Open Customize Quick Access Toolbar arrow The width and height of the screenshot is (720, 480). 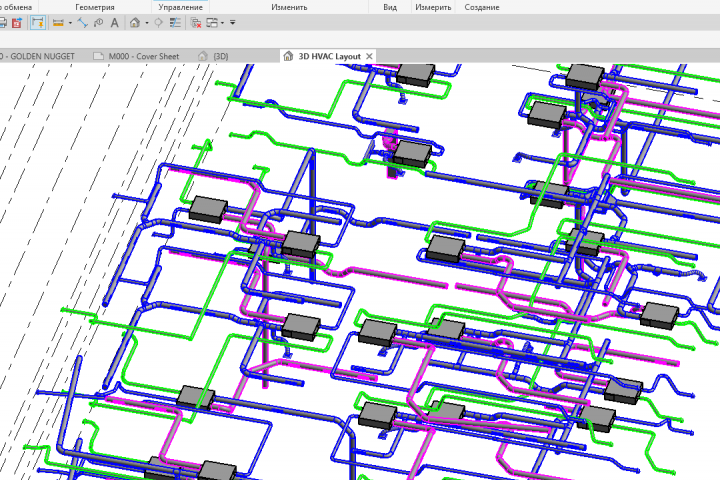(233, 23)
